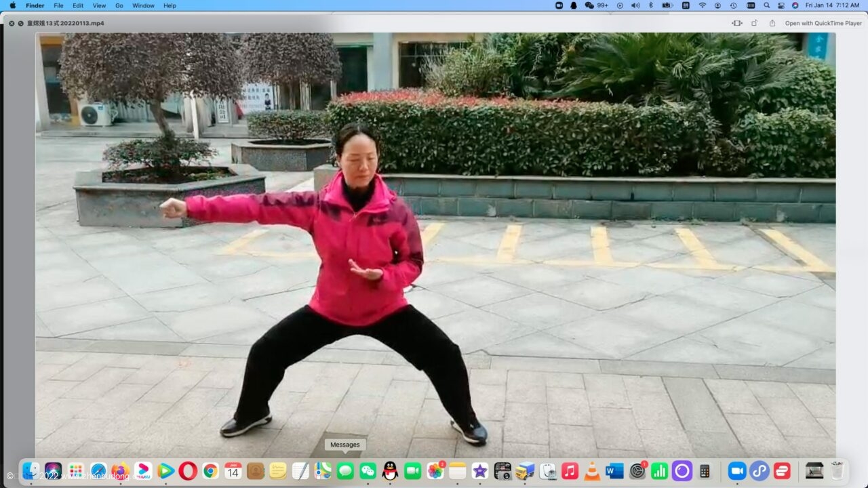Expand the date and time notification panel

click(x=831, y=5)
